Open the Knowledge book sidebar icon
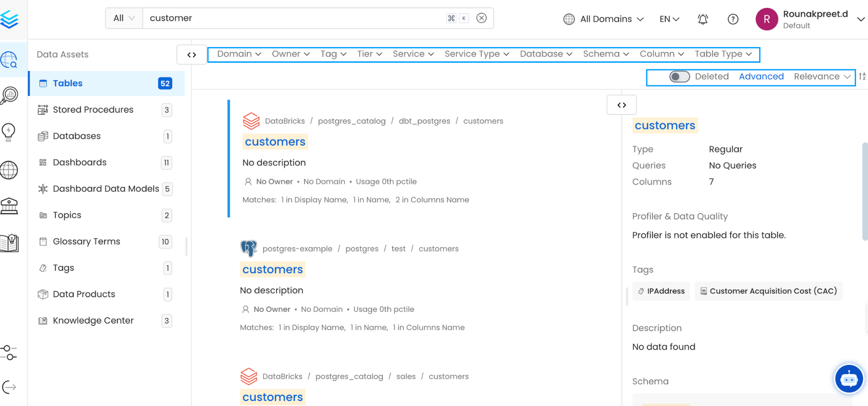This screenshot has height=406, width=868. coord(9,243)
